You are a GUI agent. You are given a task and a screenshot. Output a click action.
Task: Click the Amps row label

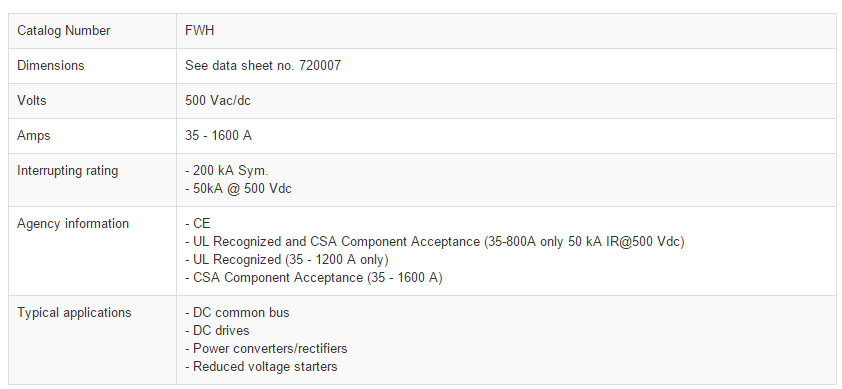click(33, 135)
